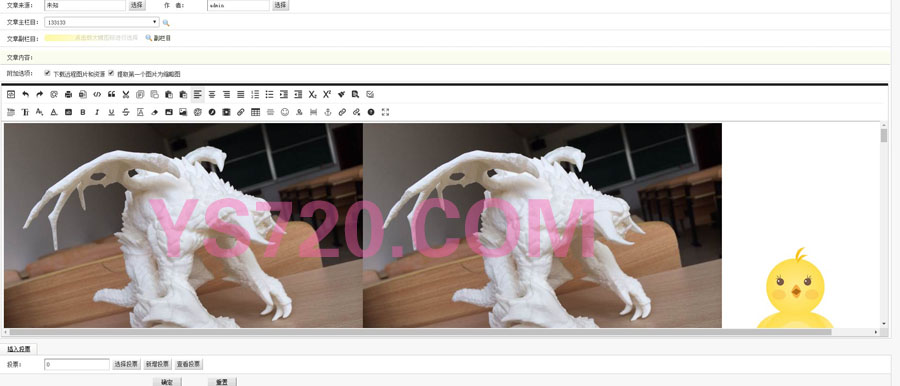Click the 选择投票 button

pyautogui.click(x=126, y=364)
